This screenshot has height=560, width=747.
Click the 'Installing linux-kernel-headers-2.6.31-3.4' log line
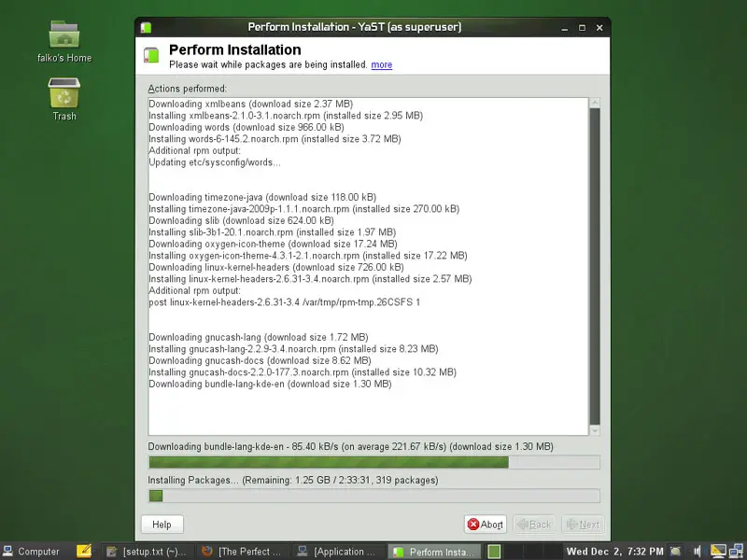[310, 278]
